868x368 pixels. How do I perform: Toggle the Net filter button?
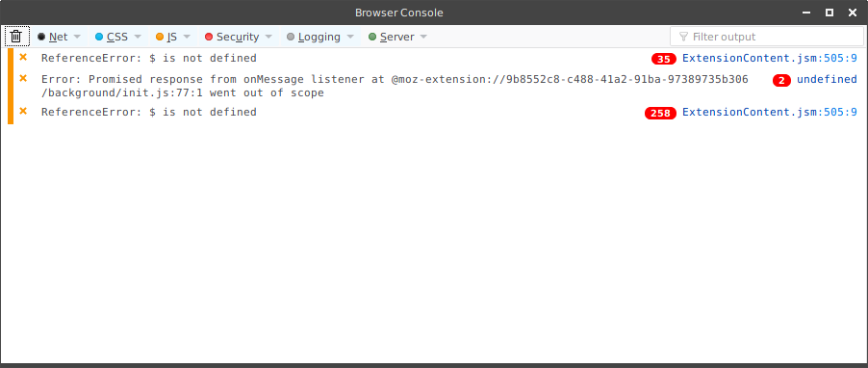point(53,37)
